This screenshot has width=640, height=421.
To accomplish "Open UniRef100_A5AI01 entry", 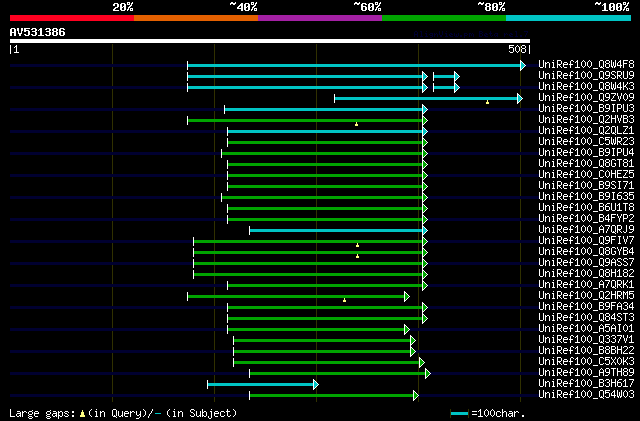I will pyautogui.click(x=586, y=329).
